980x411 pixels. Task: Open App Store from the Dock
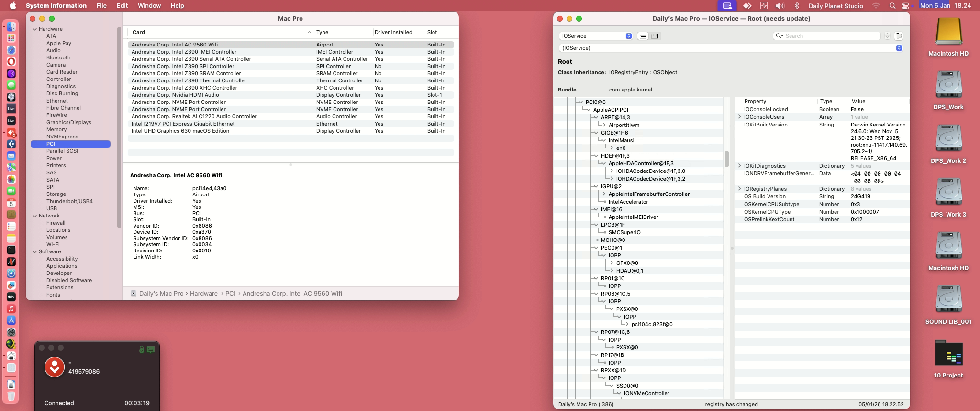tap(11, 320)
